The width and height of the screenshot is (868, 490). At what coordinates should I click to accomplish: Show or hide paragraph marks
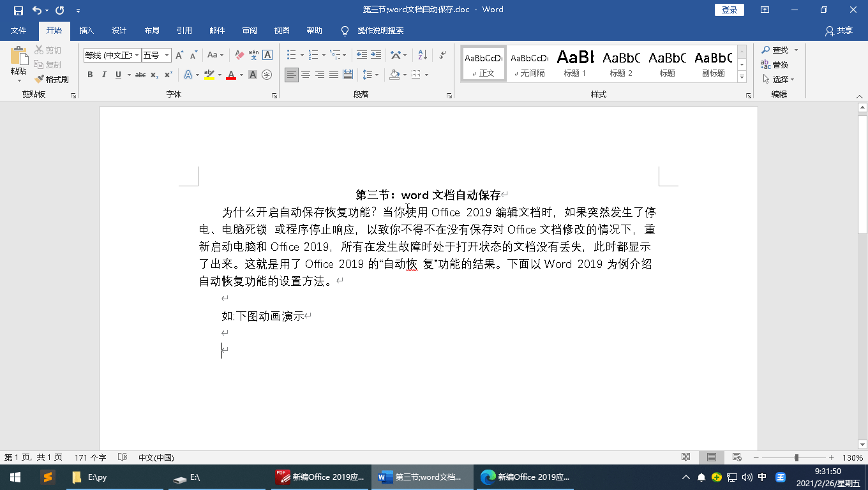[442, 56]
